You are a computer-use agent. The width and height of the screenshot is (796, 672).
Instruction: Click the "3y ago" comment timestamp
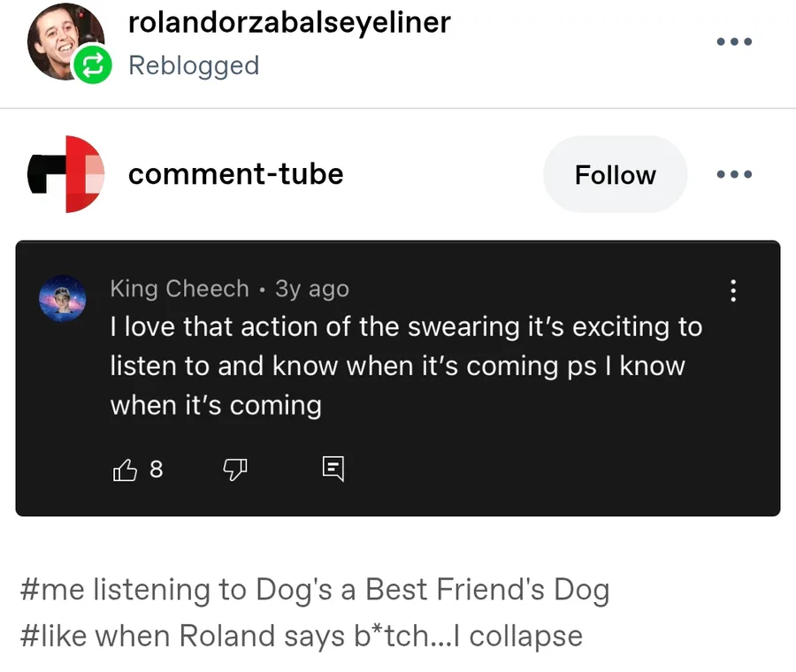[312, 289]
